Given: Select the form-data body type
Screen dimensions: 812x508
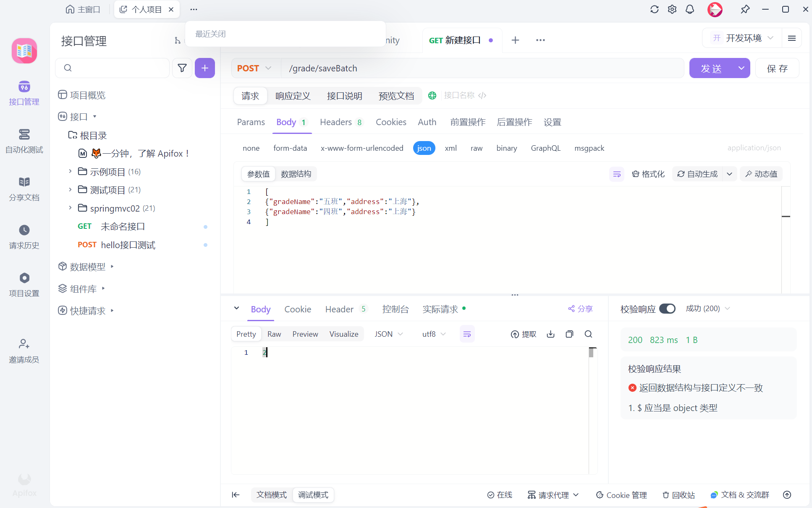Looking at the screenshot, I should point(290,148).
